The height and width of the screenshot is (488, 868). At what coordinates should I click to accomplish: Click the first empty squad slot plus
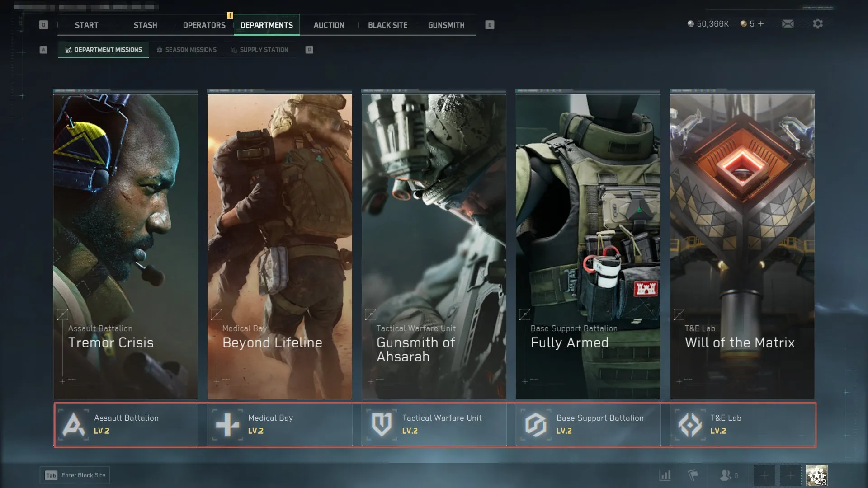click(x=764, y=475)
